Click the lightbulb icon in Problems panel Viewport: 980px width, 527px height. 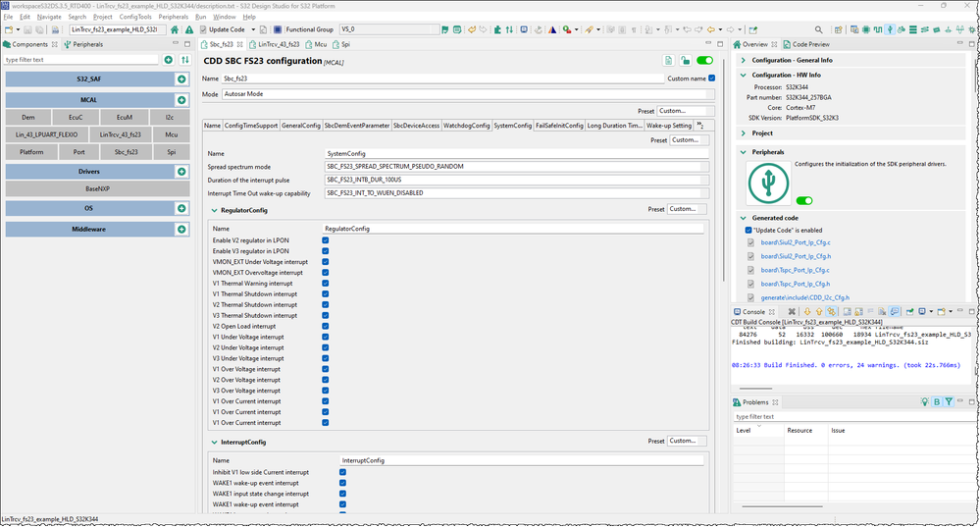point(924,402)
